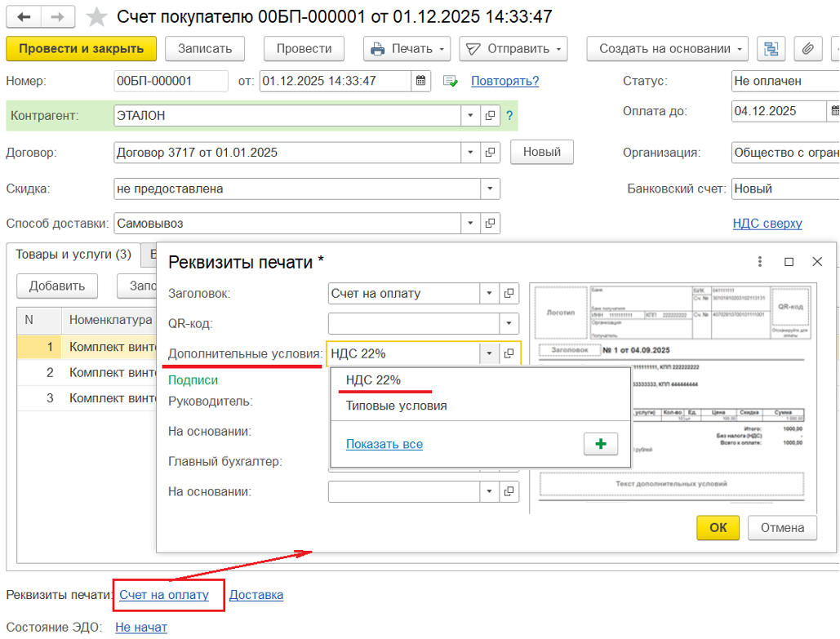Expand the Договор dropdown arrow
The image size is (840, 639).
470,153
